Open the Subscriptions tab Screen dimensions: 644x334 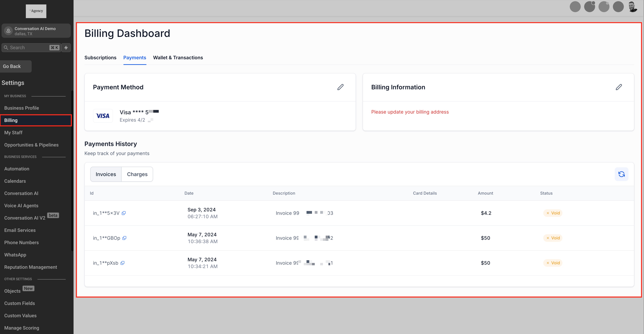click(100, 58)
